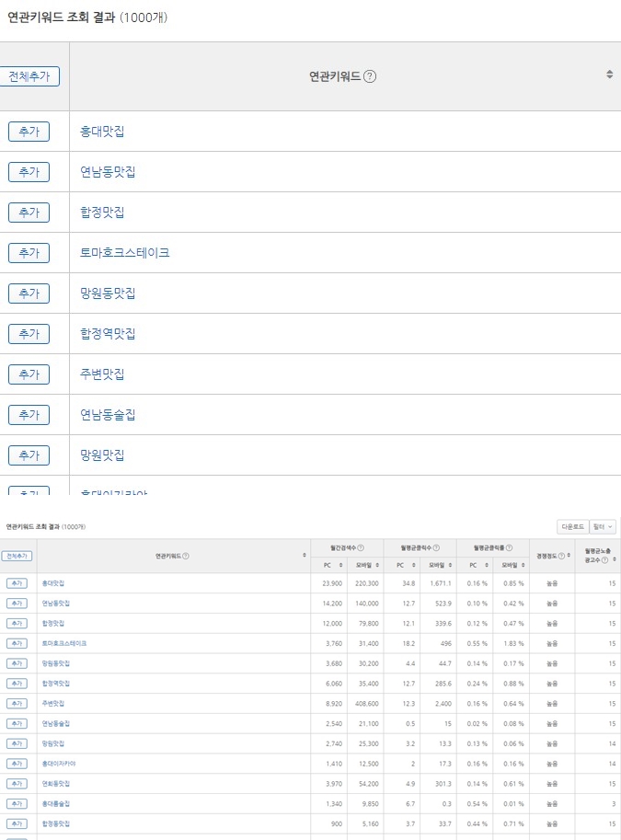Click 전체추가 button in the enlarged top table
621x840 pixels.
click(x=29, y=76)
